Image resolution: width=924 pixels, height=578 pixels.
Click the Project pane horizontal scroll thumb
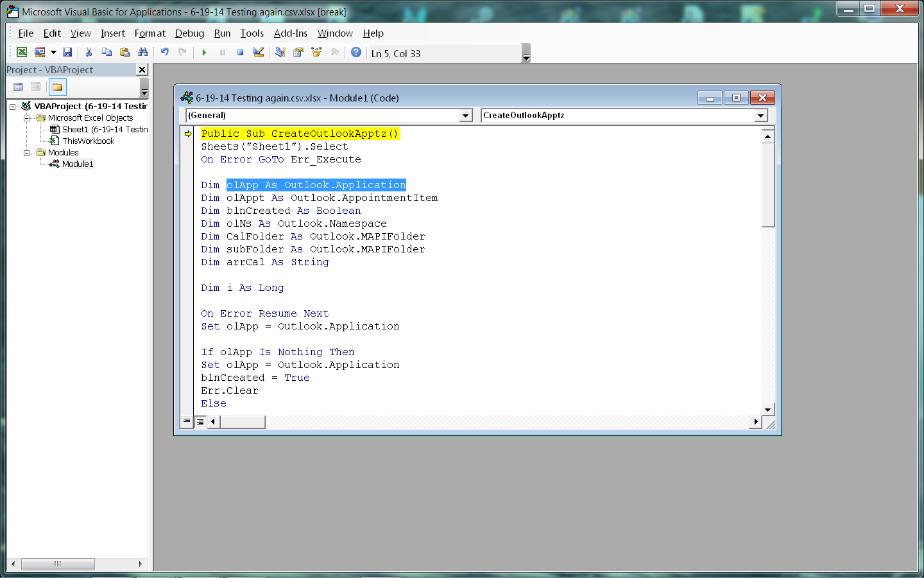[x=58, y=564]
